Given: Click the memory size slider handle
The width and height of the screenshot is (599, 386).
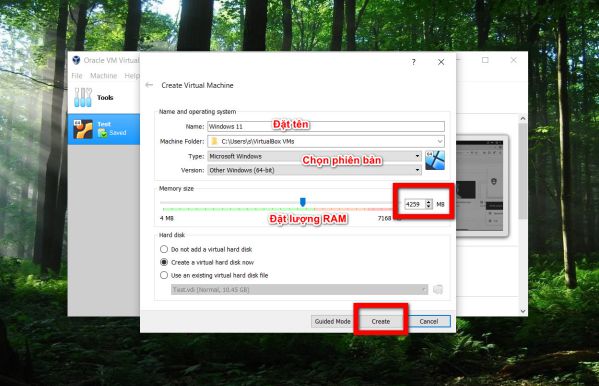Looking at the screenshot, I should coord(303,202).
